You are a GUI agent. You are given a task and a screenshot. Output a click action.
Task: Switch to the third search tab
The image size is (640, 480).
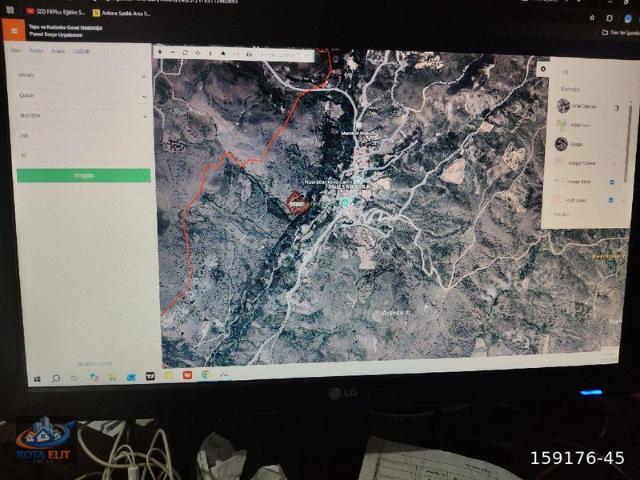[x=58, y=51]
